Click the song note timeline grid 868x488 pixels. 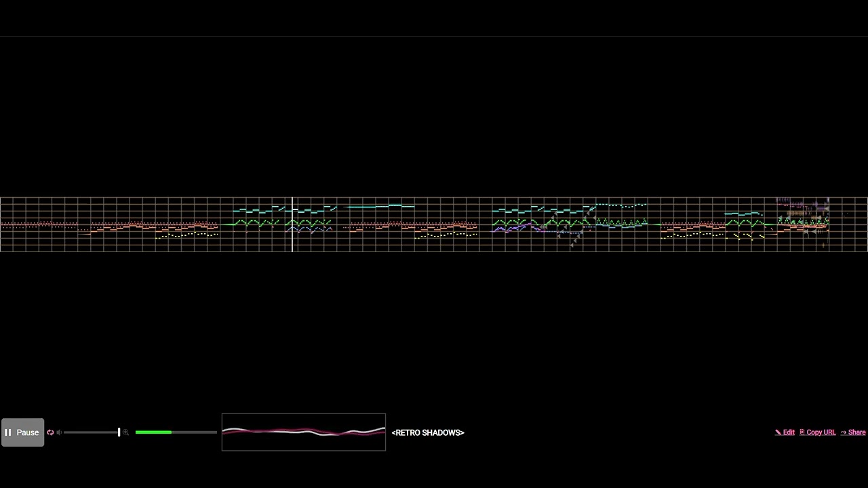434,224
